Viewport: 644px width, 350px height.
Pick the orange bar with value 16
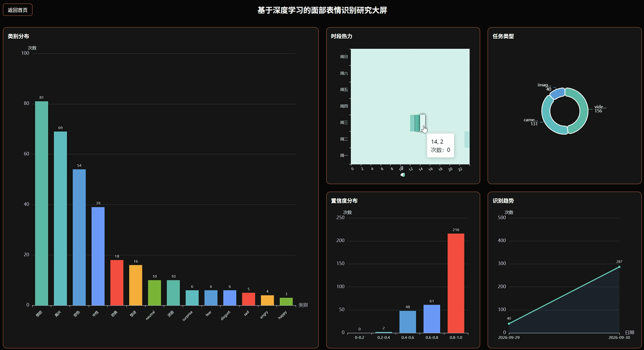click(x=136, y=285)
